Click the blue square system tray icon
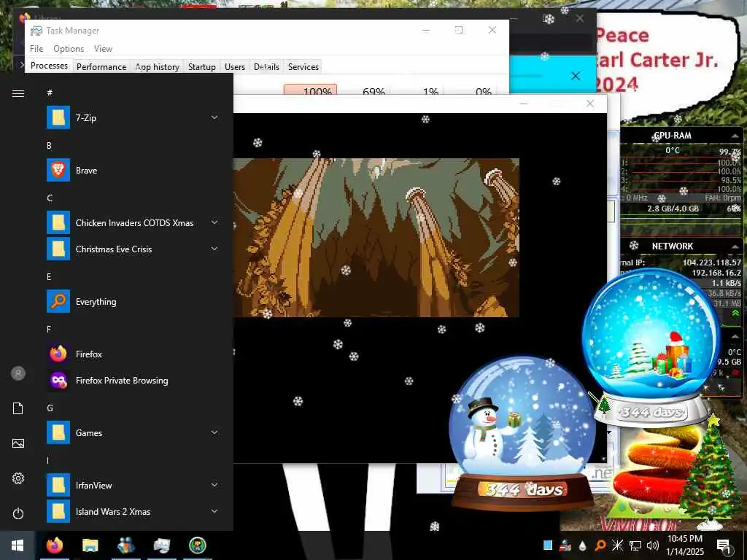This screenshot has width=747, height=560. coord(548,545)
